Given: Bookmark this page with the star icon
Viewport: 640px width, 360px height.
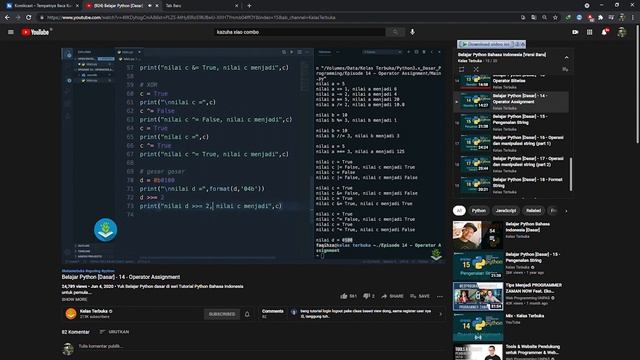Looking at the screenshot, I should [555, 18].
